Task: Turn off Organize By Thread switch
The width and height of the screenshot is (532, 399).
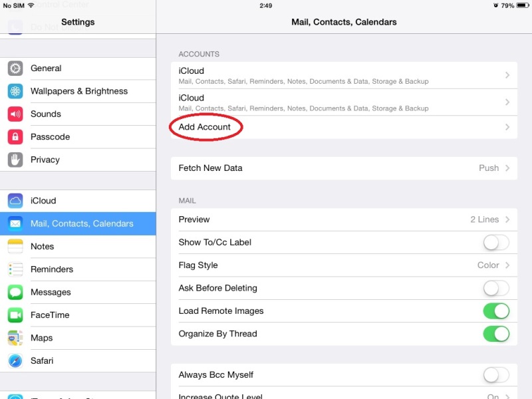Action: [496, 334]
